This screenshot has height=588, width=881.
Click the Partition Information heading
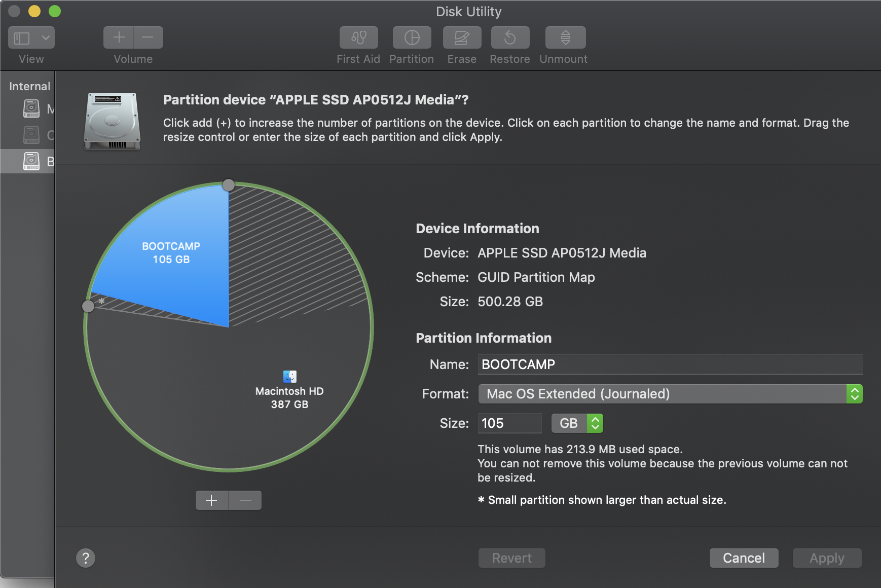[x=484, y=338]
